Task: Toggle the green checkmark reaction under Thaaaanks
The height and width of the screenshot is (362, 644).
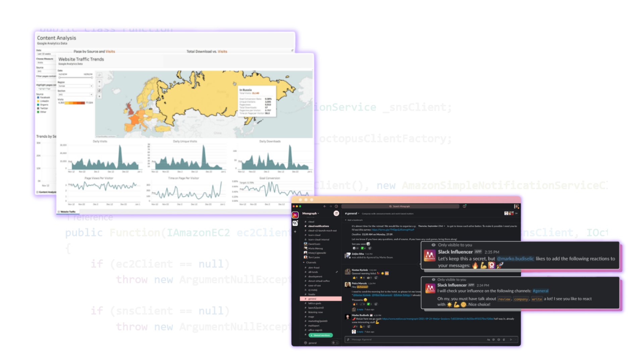Action: (369, 304)
